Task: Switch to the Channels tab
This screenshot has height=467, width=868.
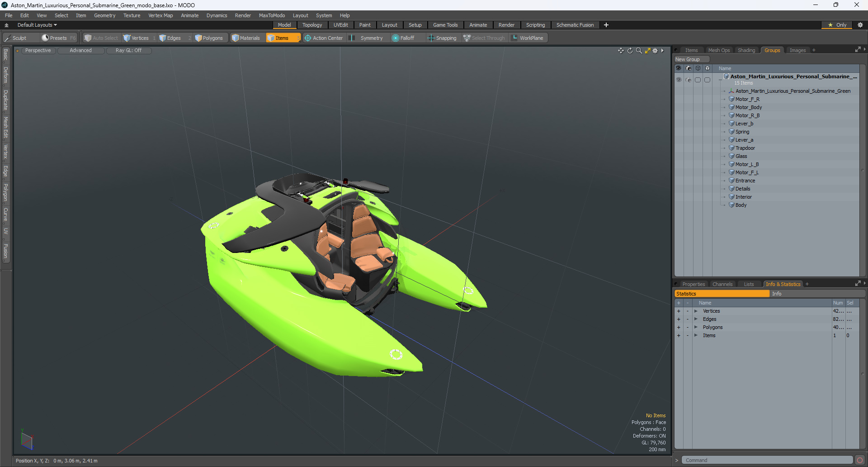Action: [722, 284]
